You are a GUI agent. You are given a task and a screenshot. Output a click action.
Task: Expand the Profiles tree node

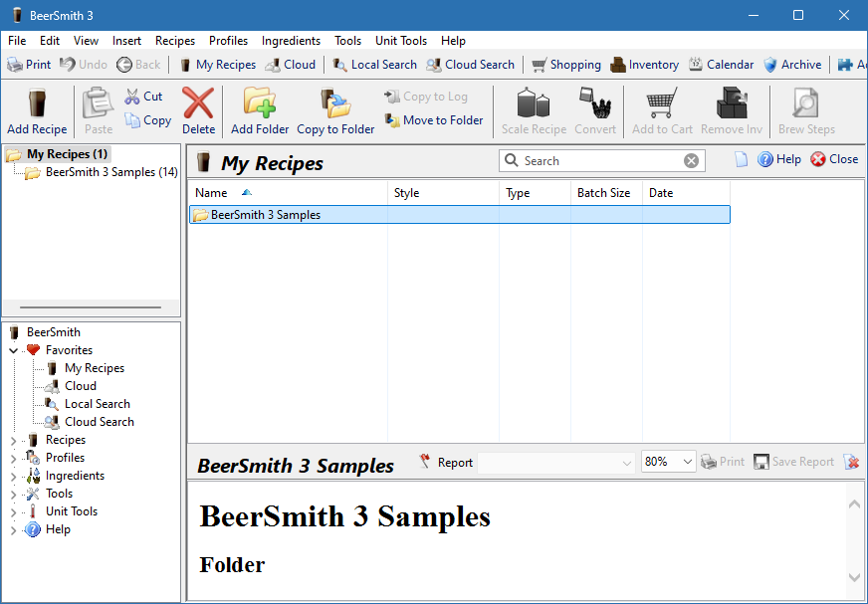pos(14,459)
